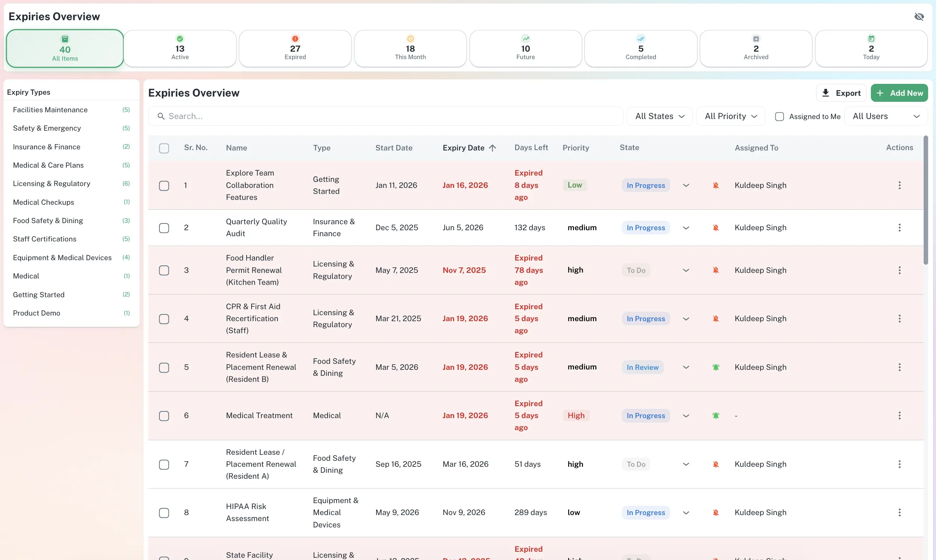
Task: Open the All States dropdown
Action: click(x=659, y=116)
